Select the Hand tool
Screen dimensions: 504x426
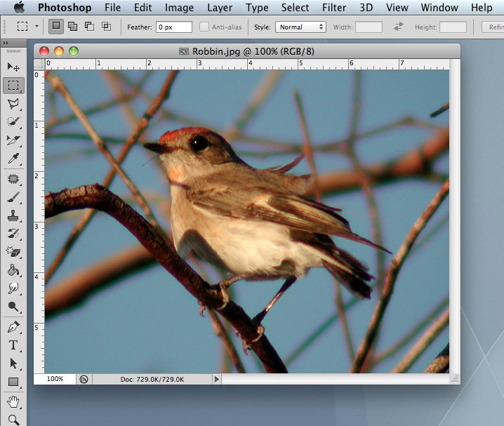[x=13, y=402]
